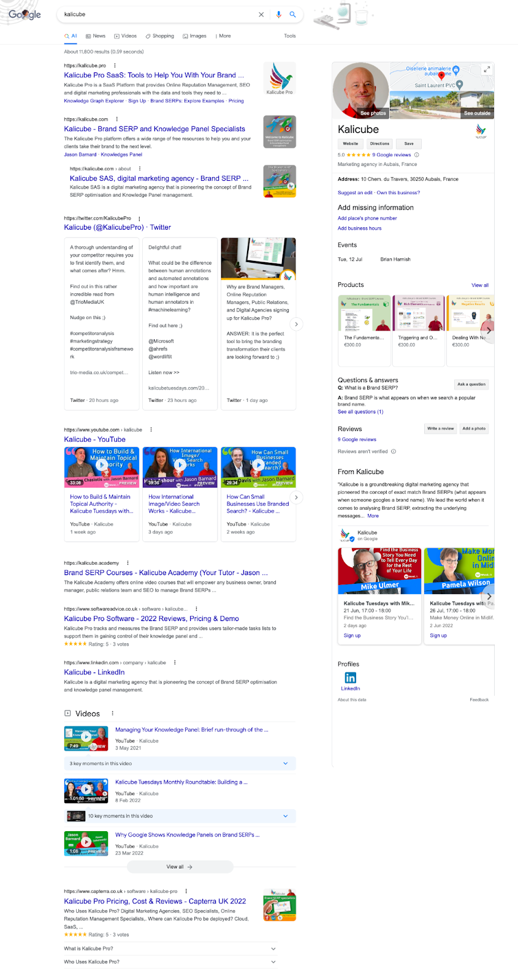Clear the search box with X icon
518x980 pixels.
pos(261,14)
